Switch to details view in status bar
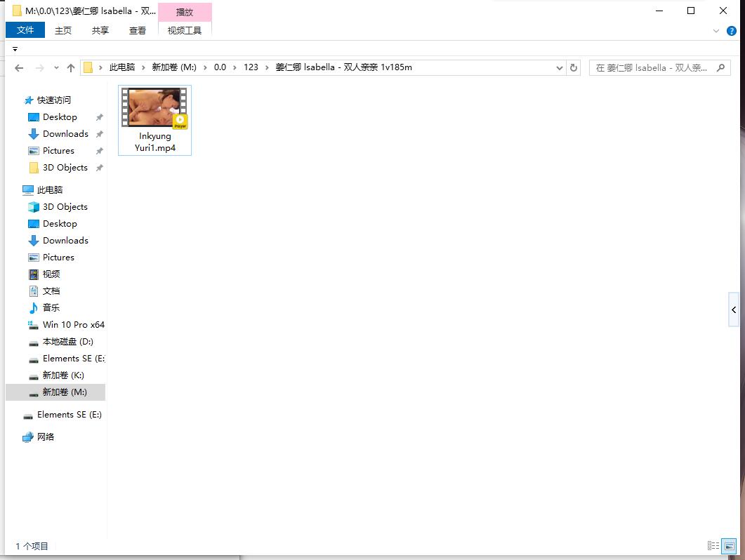Image resolution: width=745 pixels, height=560 pixels. (x=713, y=546)
